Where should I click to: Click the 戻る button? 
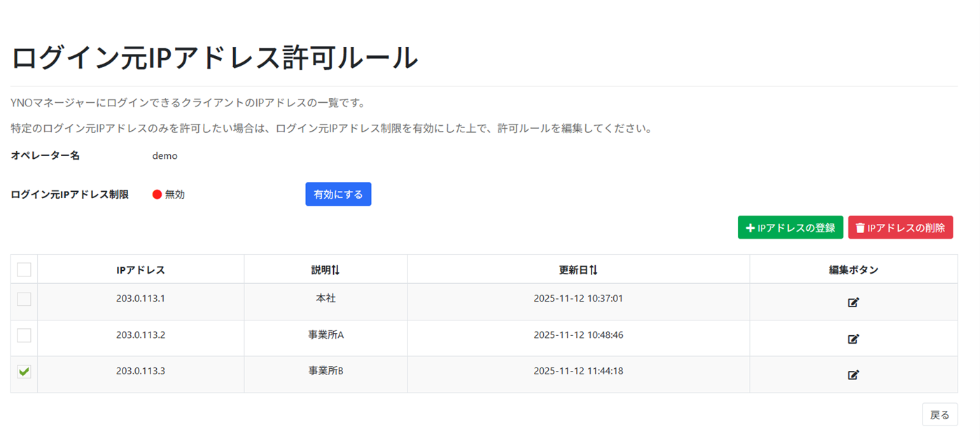939,414
